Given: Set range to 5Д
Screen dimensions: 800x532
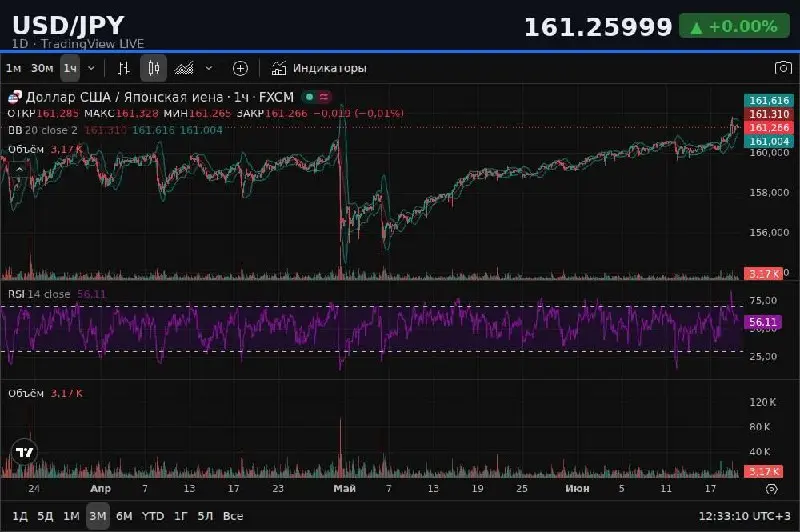Looking at the screenshot, I should pos(45,516).
